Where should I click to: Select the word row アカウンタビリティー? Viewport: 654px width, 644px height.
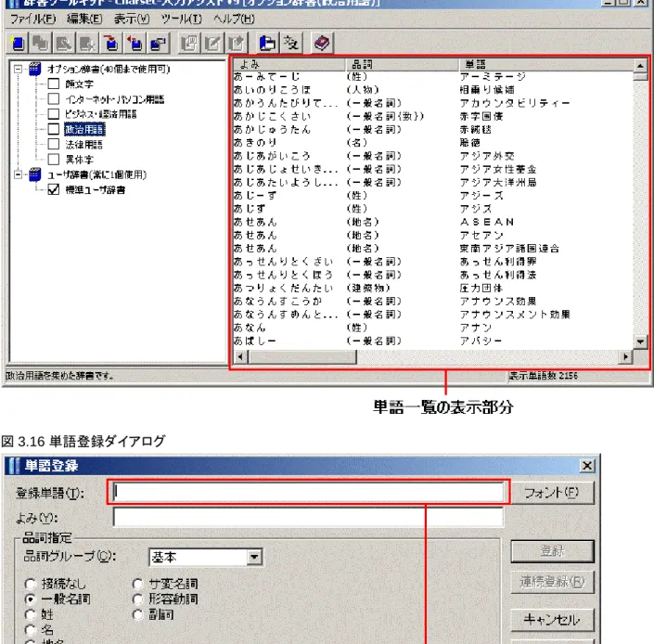433,103
